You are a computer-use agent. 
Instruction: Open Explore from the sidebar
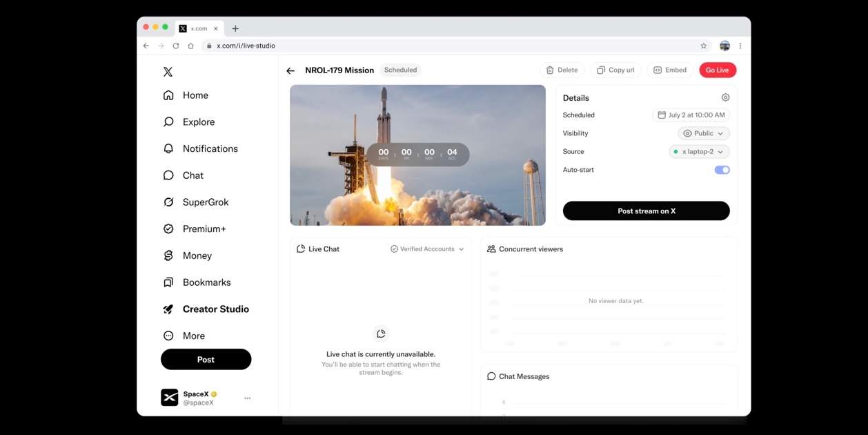[x=189, y=122]
